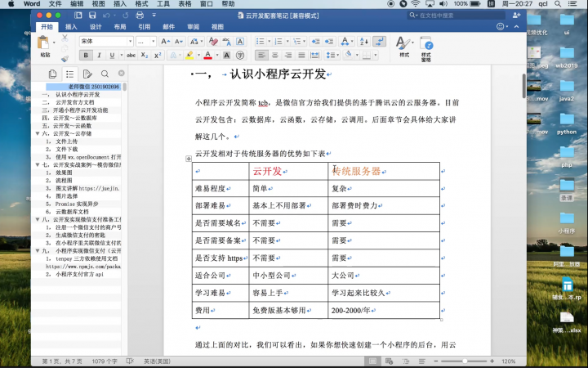This screenshot has height=368, width=588.
Task: Toggle show paragraph marks button
Action: (x=379, y=42)
